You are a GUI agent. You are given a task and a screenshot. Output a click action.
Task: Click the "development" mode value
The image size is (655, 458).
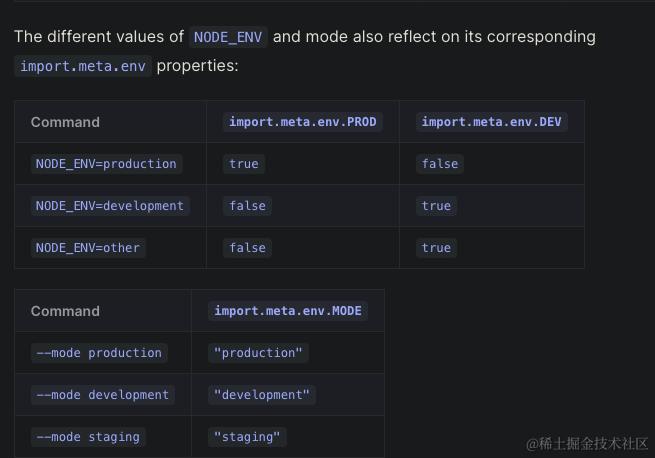coord(262,395)
